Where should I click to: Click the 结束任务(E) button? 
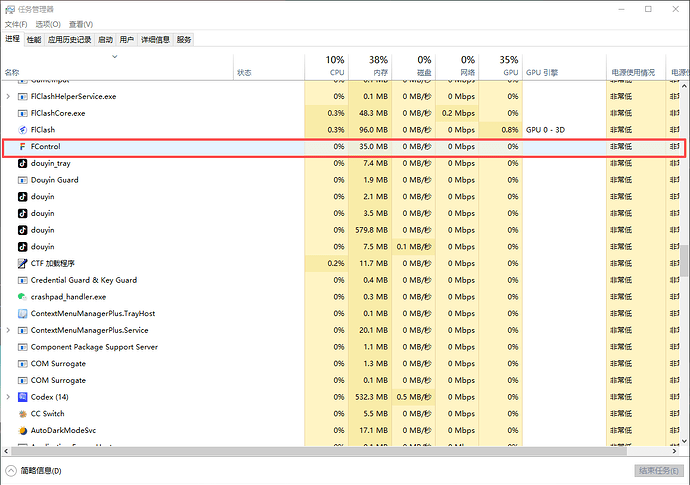point(659,470)
